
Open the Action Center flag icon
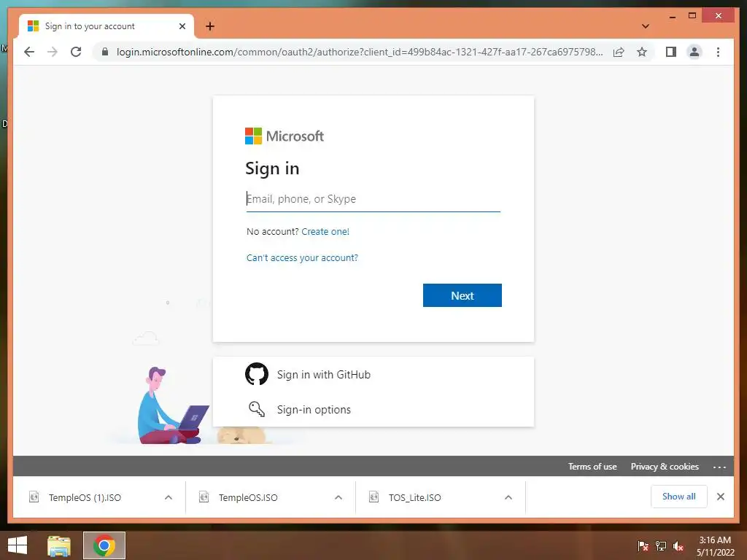point(643,545)
